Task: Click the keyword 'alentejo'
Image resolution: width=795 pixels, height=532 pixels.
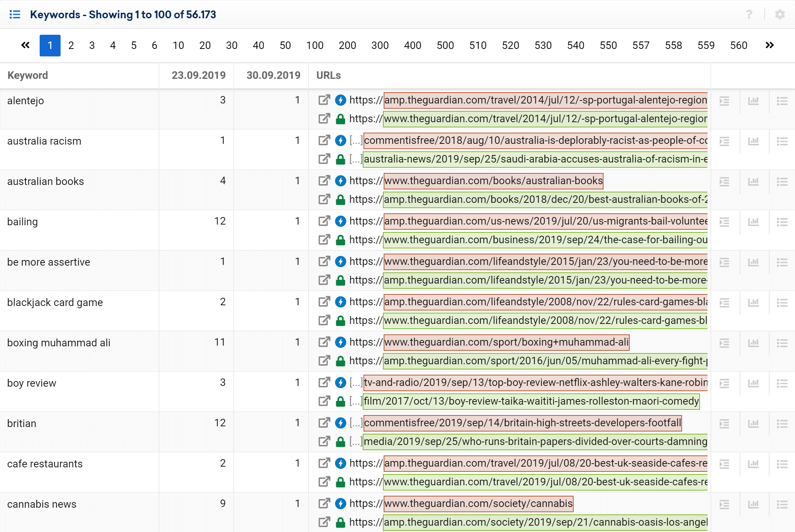Action: click(25, 101)
